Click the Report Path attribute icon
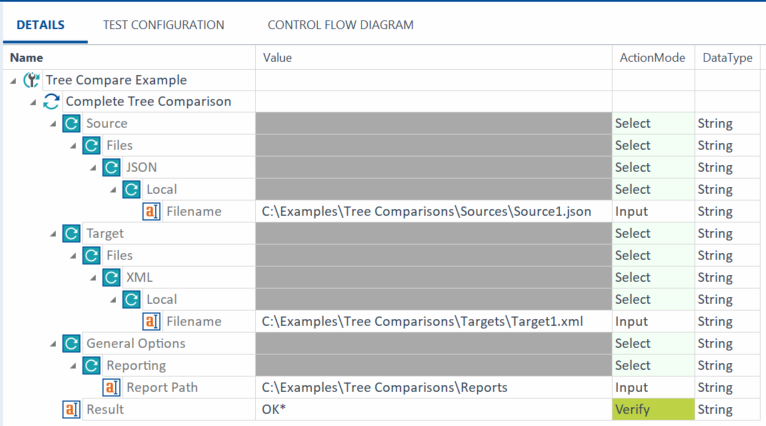 click(x=111, y=388)
